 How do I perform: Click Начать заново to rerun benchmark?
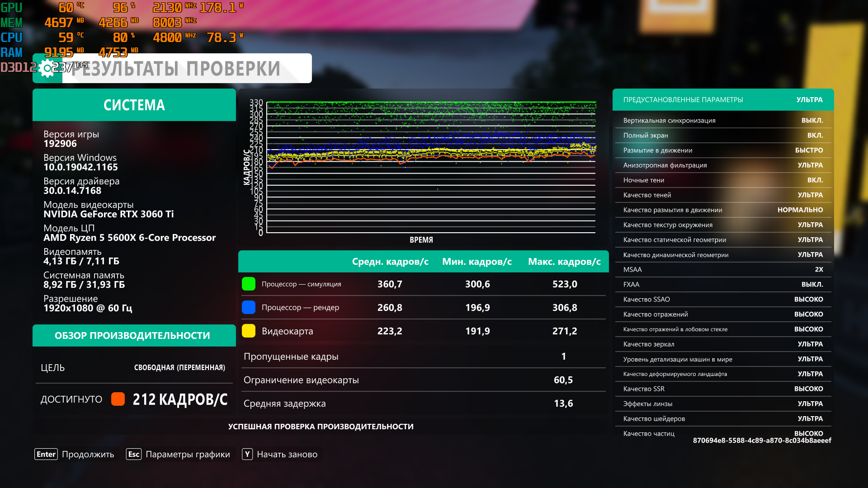pyautogui.click(x=287, y=454)
